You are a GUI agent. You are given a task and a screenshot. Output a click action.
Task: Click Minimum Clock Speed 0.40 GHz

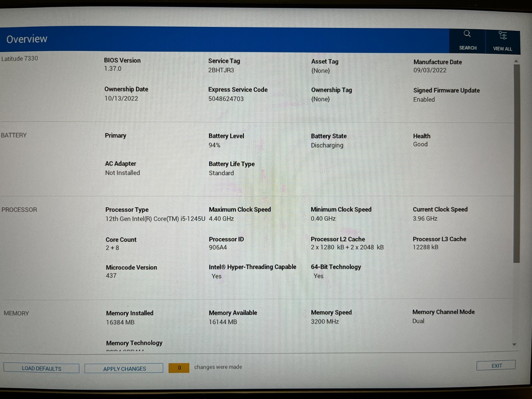pos(323,218)
